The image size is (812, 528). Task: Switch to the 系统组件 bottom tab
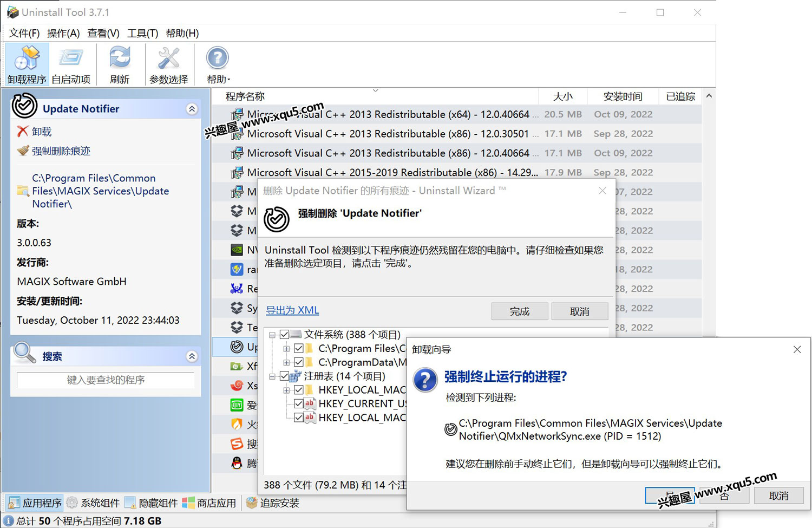tap(93, 503)
